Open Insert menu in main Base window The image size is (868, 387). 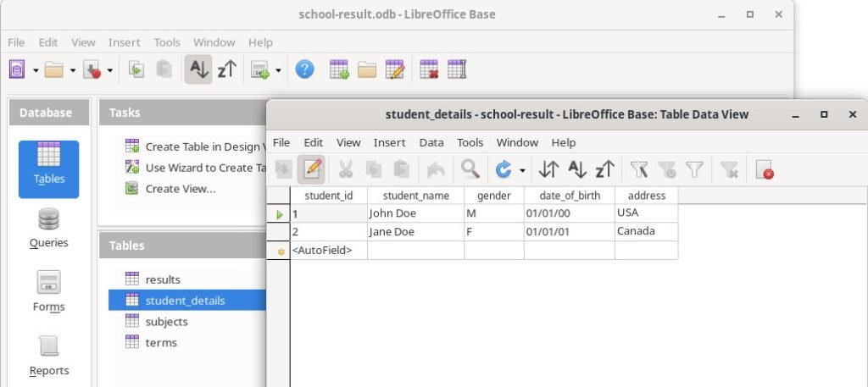click(125, 42)
